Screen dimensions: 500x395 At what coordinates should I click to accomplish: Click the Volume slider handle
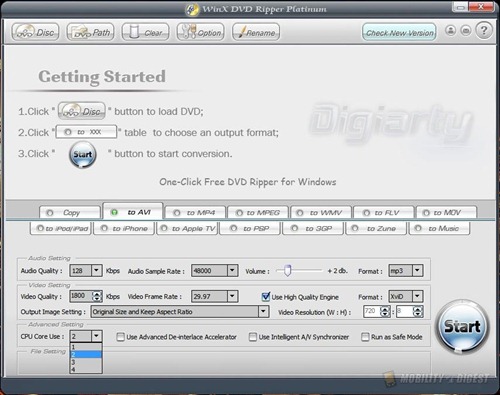pos(287,270)
